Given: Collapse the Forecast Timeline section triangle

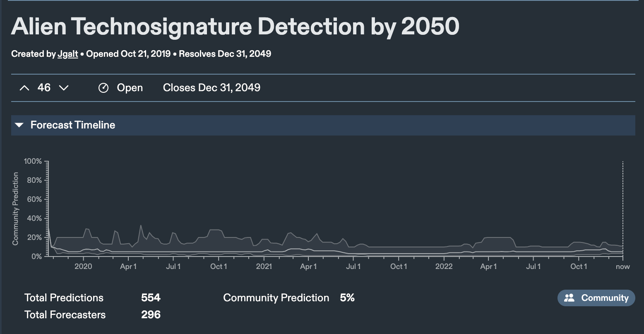Looking at the screenshot, I should pyautogui.click(x=19, y=125).
